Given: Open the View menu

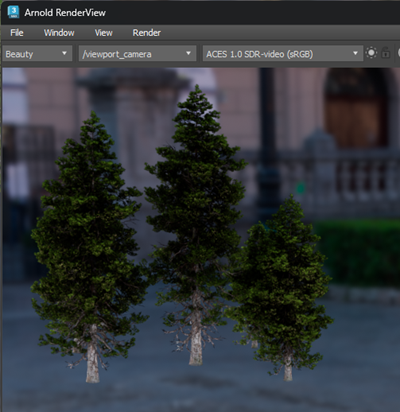Looking at the screenshot, I should click(x=103, y=33).
